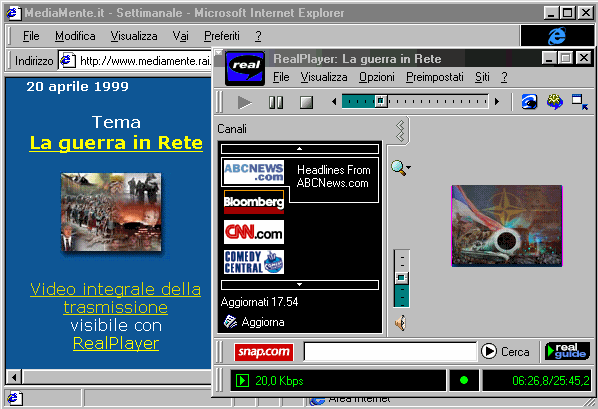Screen dimensions: 598x409
Task: Collapse the Canali panel with chevron handle
Action: tap(400, 131)
